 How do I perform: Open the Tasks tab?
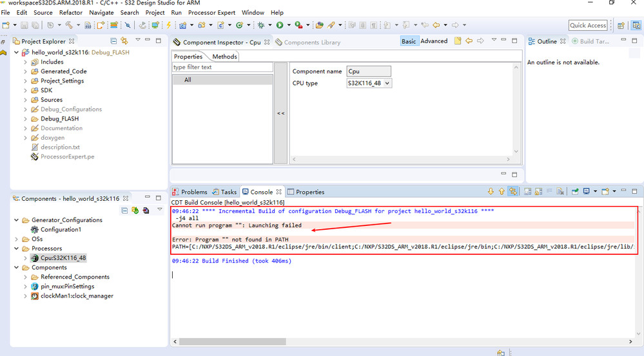(x=225, y=192)
